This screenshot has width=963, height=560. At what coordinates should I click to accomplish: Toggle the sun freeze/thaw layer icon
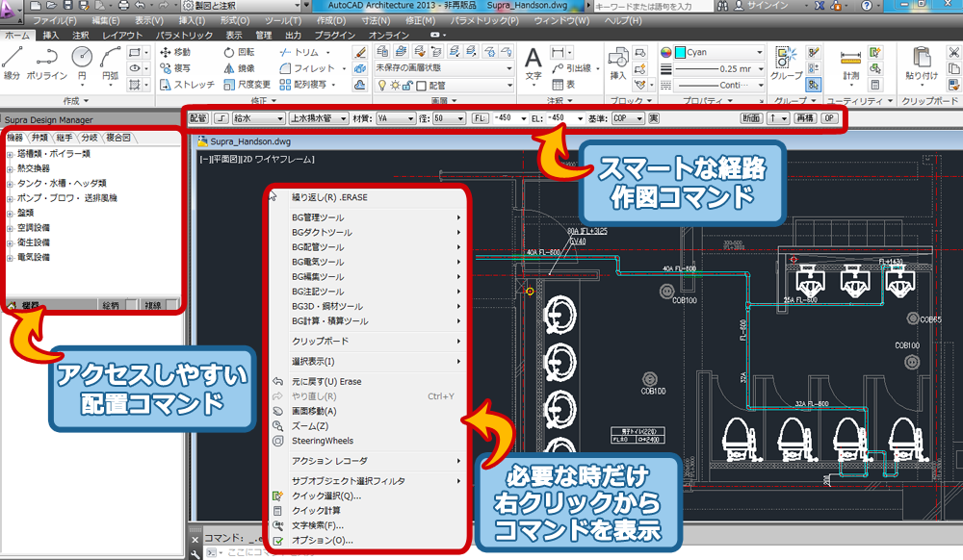pos(394,86)
